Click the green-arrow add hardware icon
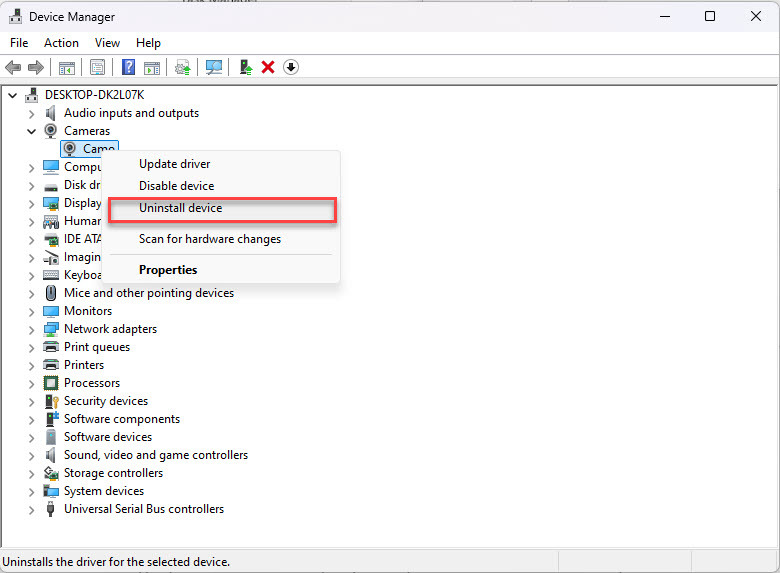Image resolution: width=780 pixels, height=573 pixels. click(246, 67)
